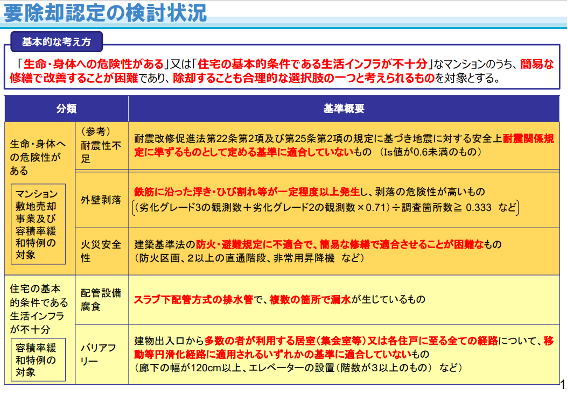Click the 容積率緩和特例の対象 box
The height and width of the screenshot is (396, 568).
click(38, 360)
